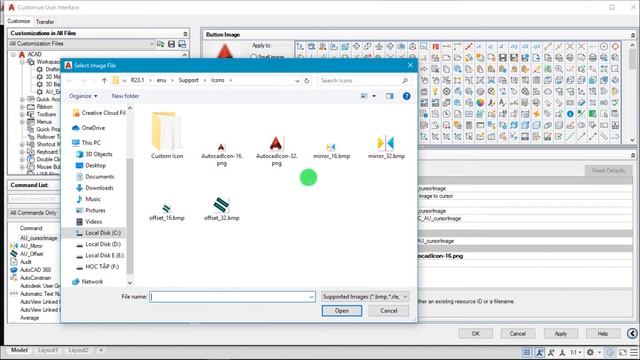Screen dimensions: 640x360
Task: Open workspace switching gear in status bar
Action: 590,352
